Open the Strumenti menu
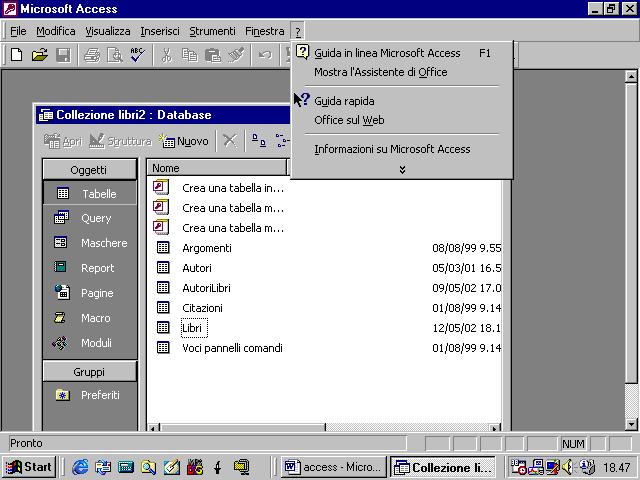Screen dimensions: 640x480 [212, 31]
